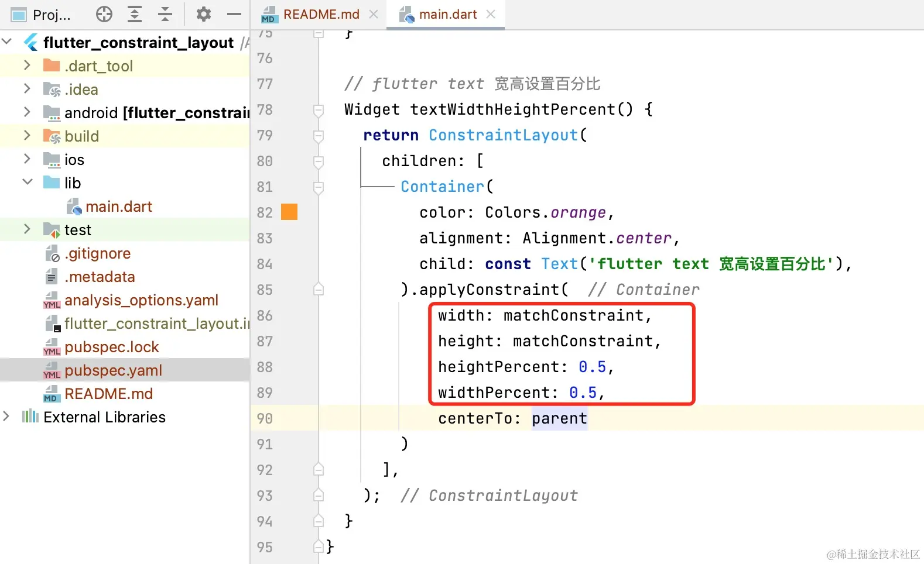Fold the children list at line 80
924x564 pixels.
coord(319,161)
